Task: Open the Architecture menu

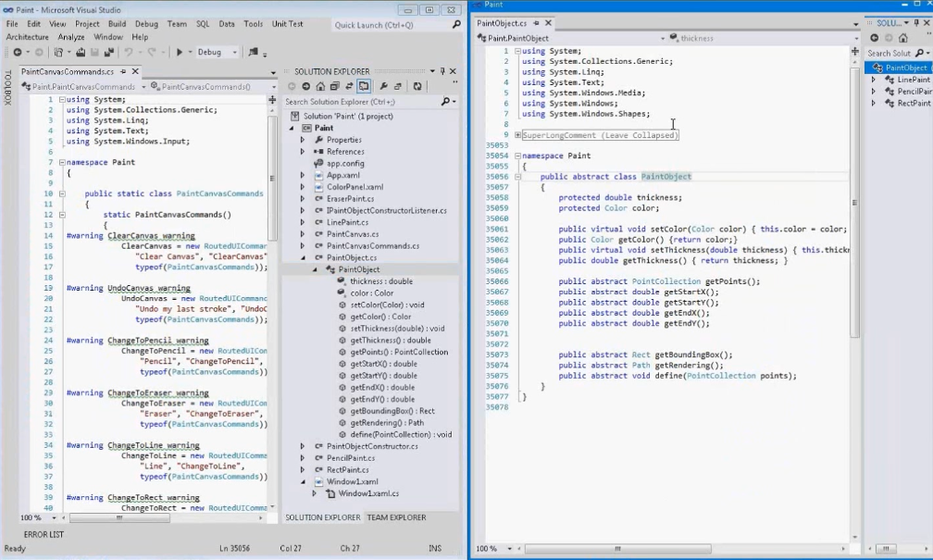Action: coord(28,37)
